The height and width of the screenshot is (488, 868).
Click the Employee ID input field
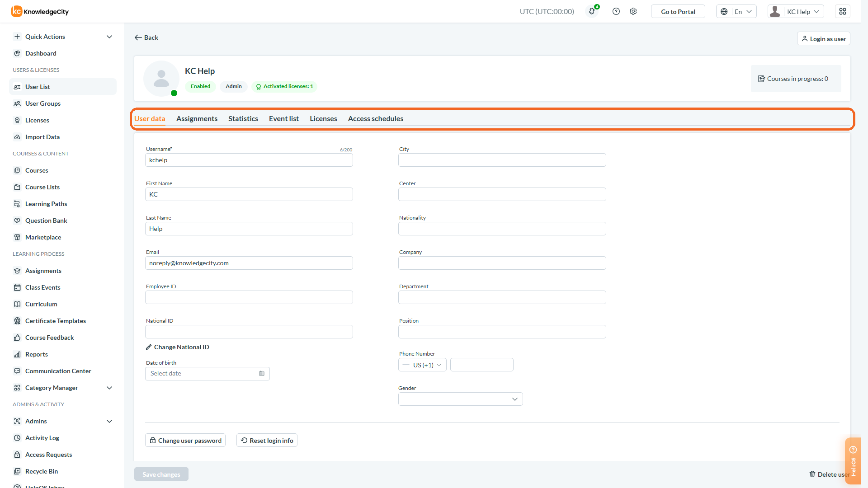(x=249, y=297)
